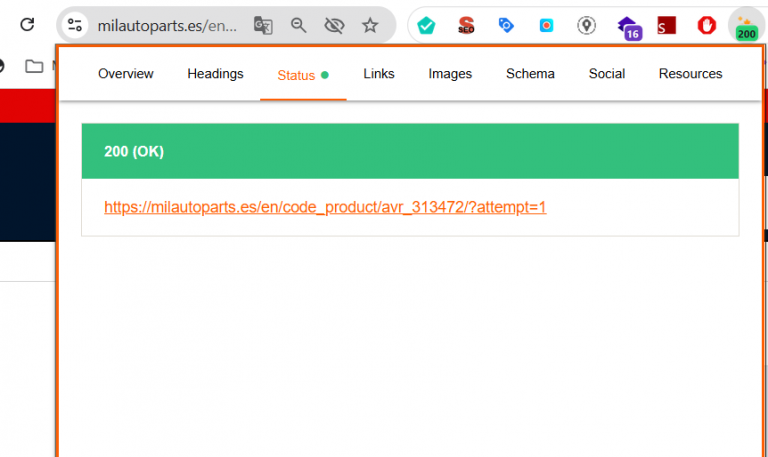Open the Schema tab
This screenshot has width=768, height=457.
click(530, 73)
